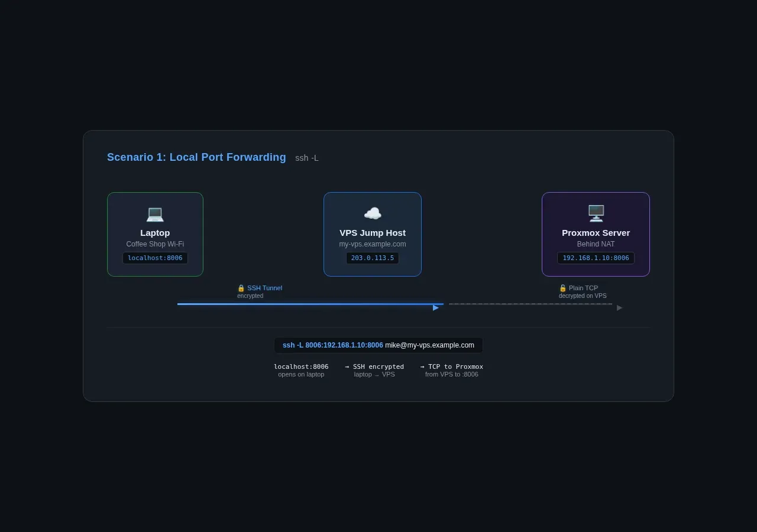Viewport: 757px width, 532px height.
Task: Click the blue arrowhead ending the SSH tunnel line
Action: (436, 307)
